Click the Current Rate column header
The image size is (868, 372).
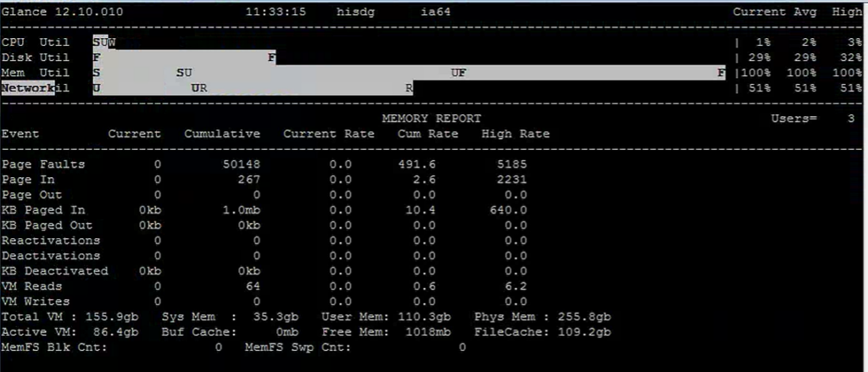(329, 134)
